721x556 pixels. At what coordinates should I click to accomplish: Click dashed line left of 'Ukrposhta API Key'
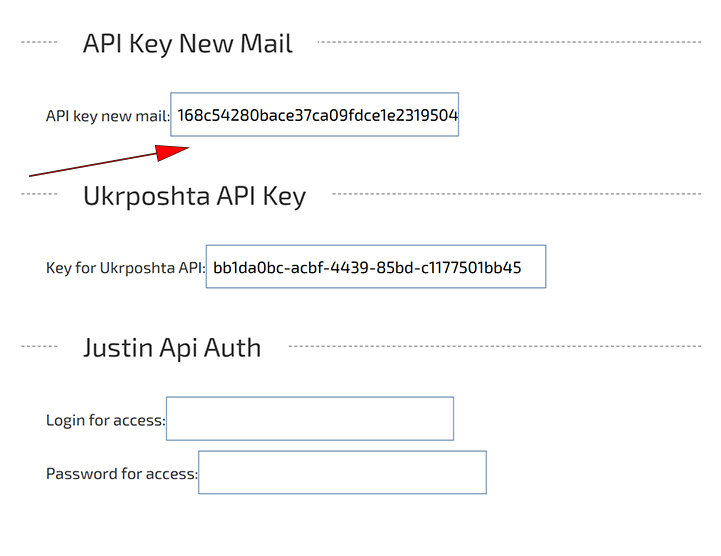[40, 194]
